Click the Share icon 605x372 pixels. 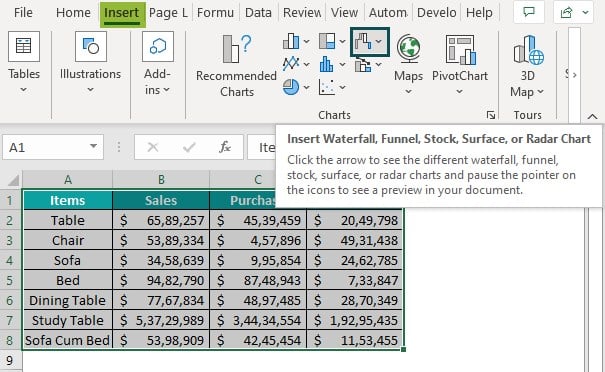coord(566,12)
